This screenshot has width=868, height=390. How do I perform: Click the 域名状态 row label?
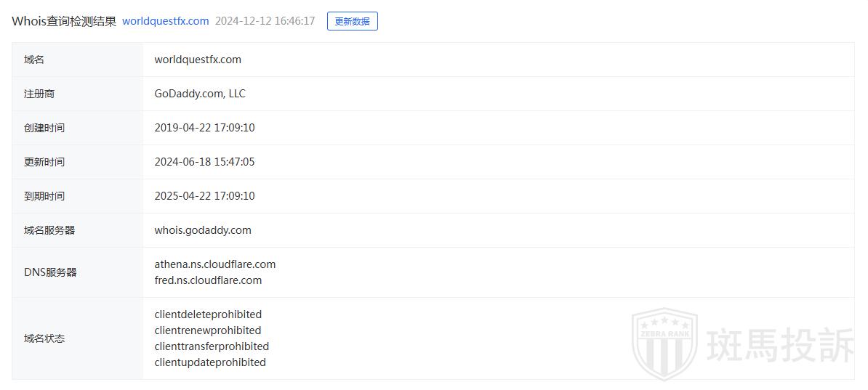click(44, 338)
